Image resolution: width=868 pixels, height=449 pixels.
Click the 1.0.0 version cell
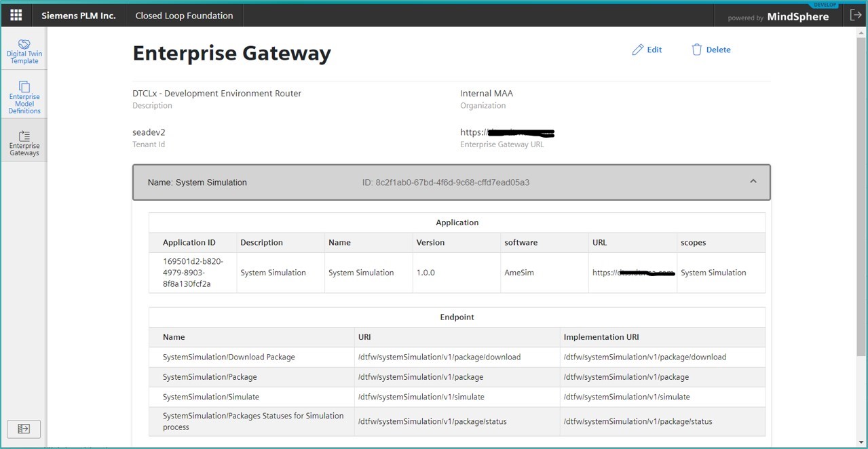coord(426,273)
